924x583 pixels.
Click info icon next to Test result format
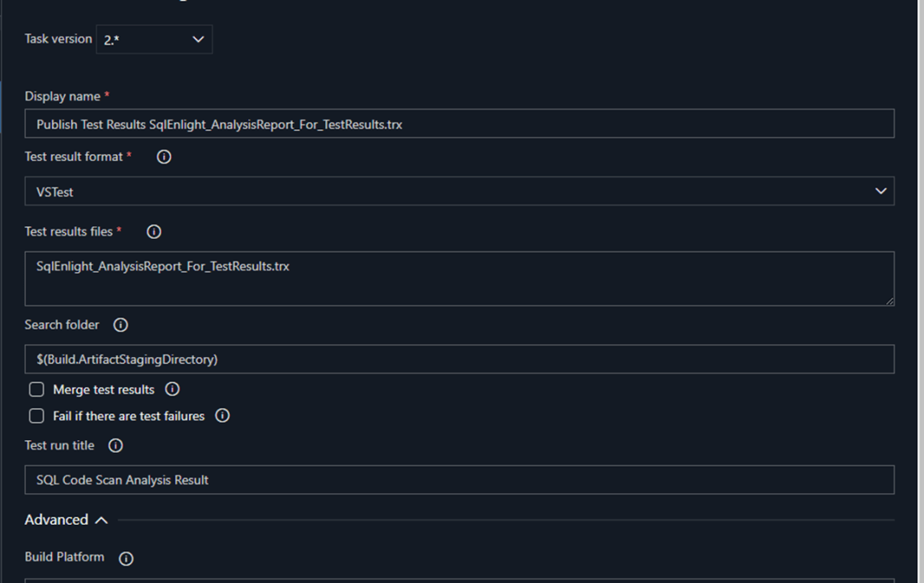pyautogui.click(x=164, y=157)
